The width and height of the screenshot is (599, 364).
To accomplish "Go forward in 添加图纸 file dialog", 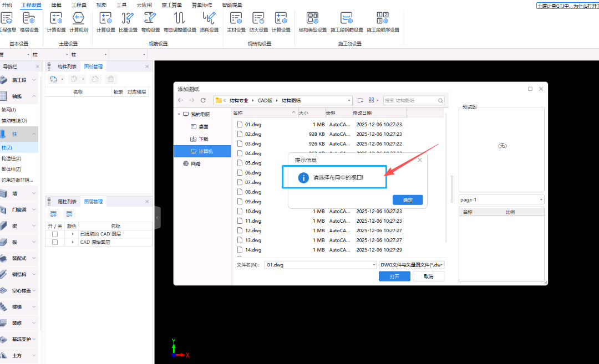I will (x=192, y=100).
